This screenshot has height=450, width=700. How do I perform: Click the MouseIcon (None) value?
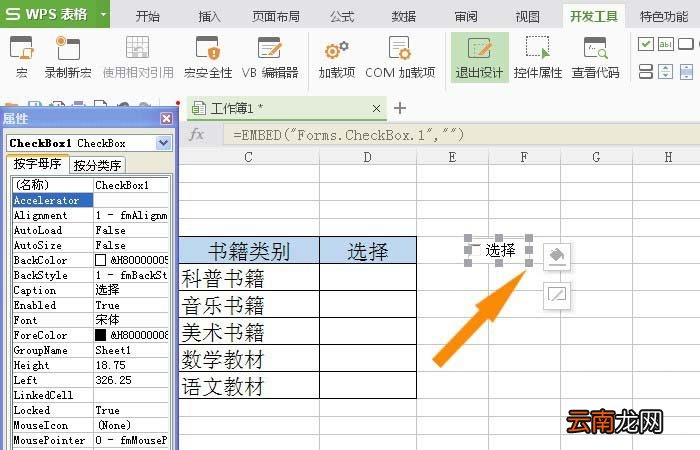pos(131,425)
